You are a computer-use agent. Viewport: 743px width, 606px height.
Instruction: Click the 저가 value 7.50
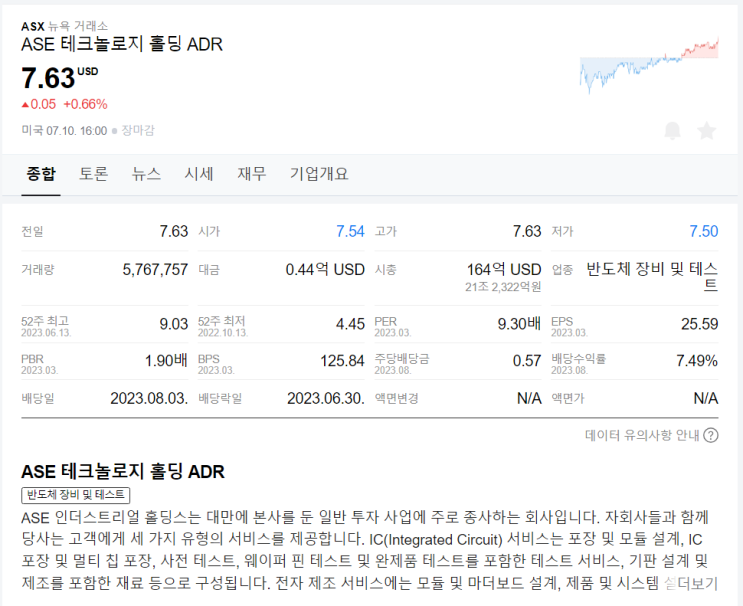pos(704,231)
